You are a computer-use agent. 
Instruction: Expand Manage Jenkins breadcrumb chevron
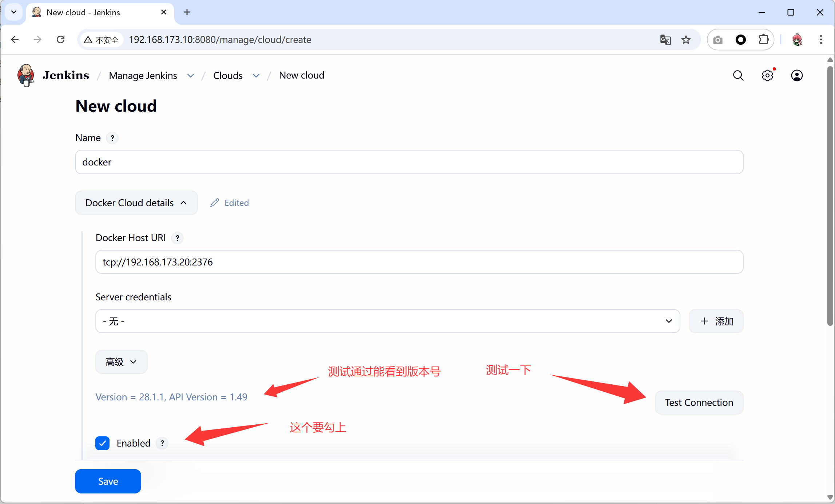point(191,76)
